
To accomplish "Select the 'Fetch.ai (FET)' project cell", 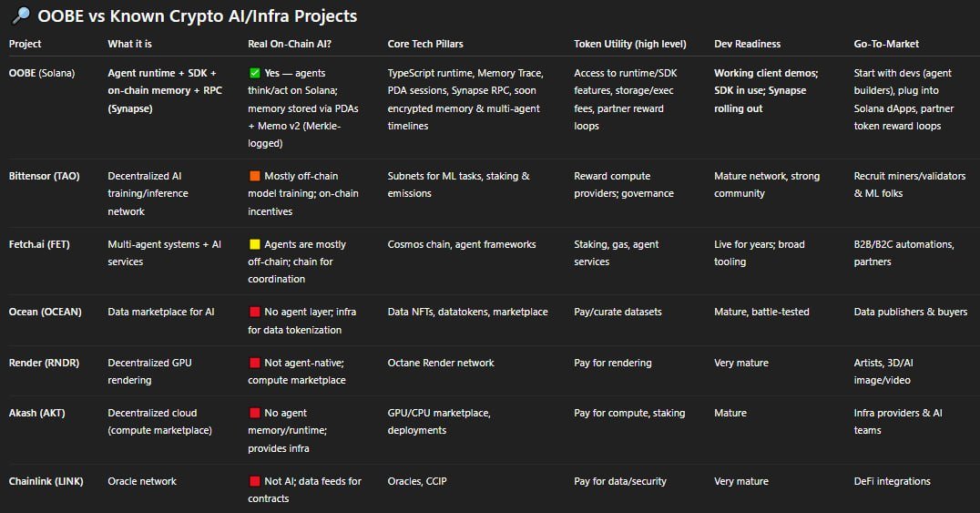I will click(x=39, y=244).
